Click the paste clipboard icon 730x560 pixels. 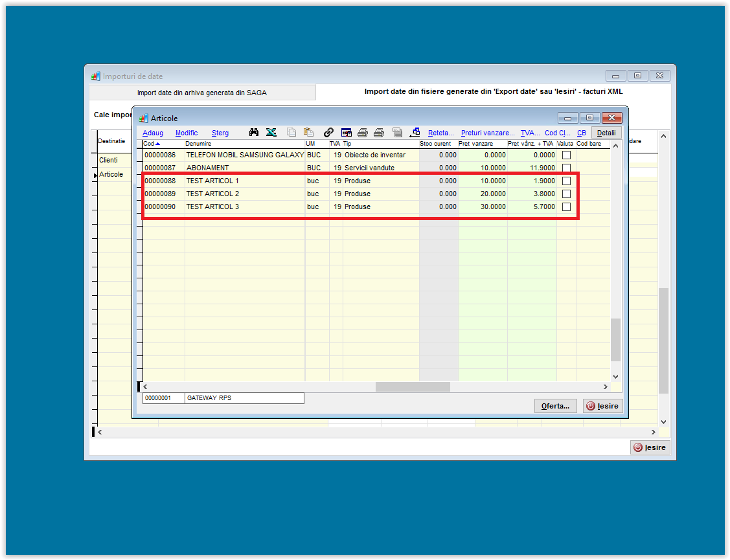point(308,133)
